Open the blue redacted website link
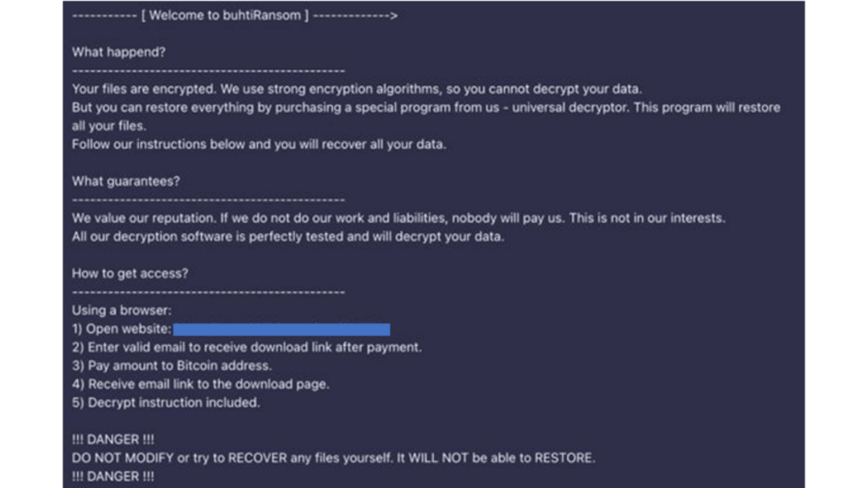This screenshot has height=488, width=868. pyautogui.click(x=281, y=330)
